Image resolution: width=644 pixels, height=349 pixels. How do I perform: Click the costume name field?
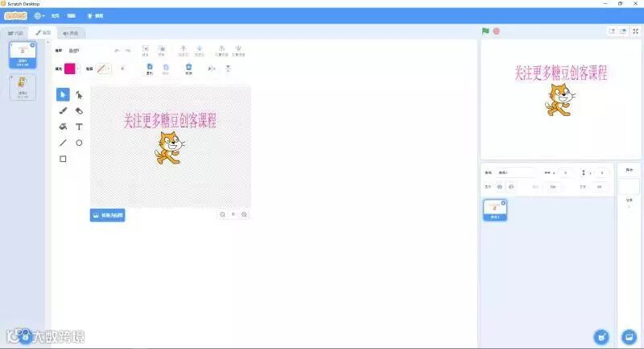[x=86, y=51]
